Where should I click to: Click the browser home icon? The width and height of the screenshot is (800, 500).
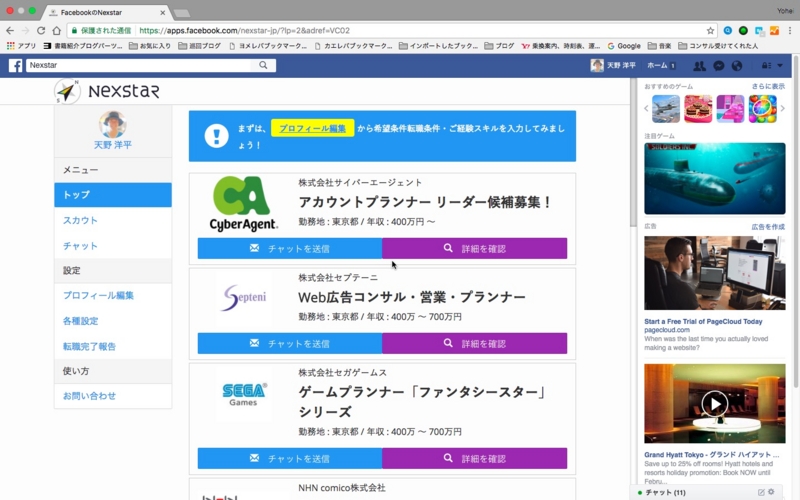click(x=56, y=31)
